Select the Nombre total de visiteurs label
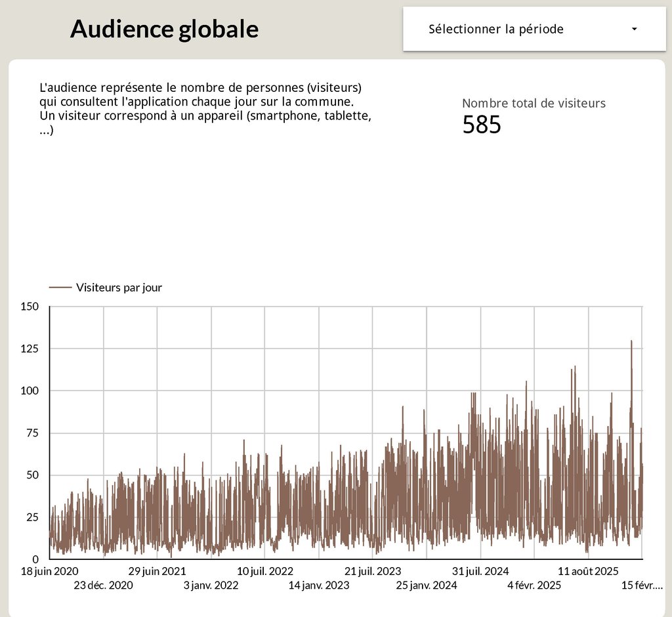This screenshot has height=617, width=672. [534, 103]
